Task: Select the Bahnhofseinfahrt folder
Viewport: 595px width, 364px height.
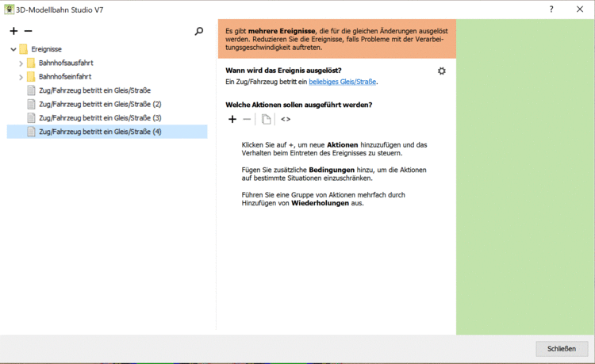Action: point(64,77)
